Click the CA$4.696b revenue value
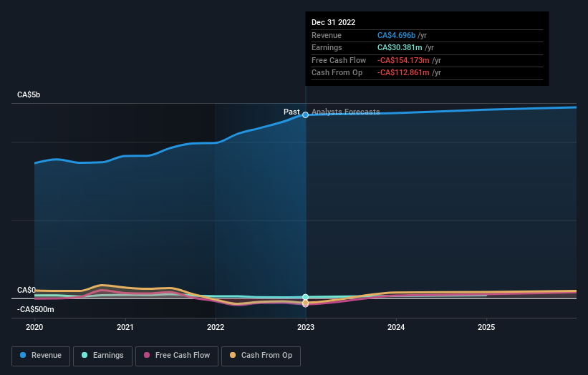This screenshot has height=375, width=588. pyautogui.click(x=396, y=35)
